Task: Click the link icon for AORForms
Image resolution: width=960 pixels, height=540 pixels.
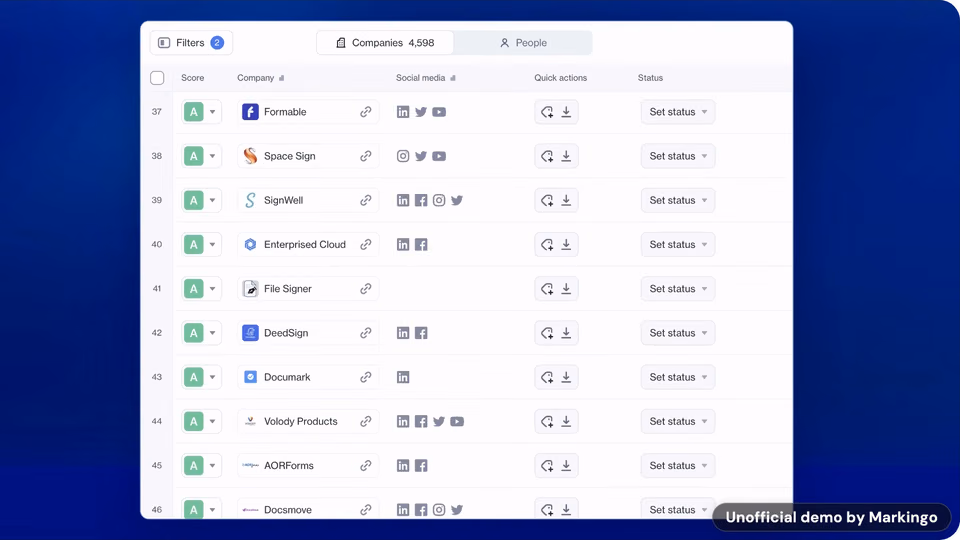Action: click(366, 465)
